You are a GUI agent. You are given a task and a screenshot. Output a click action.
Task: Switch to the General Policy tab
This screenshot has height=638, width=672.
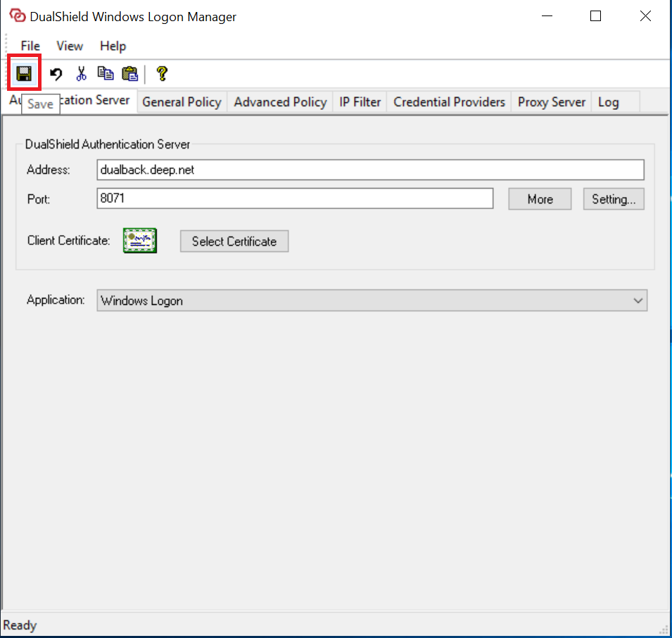[x=182, y=102]
